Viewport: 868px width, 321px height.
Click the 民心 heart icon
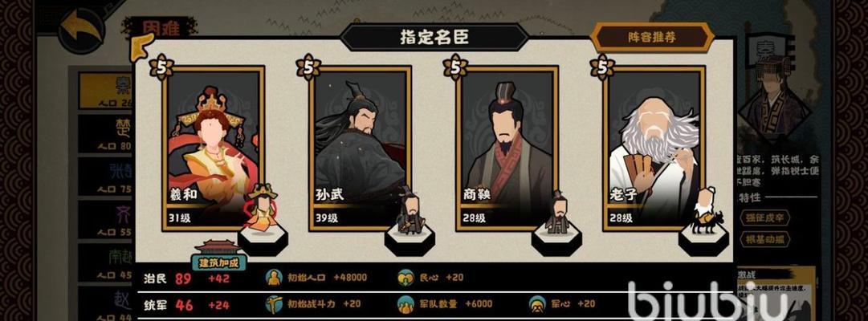coord(405,278)
